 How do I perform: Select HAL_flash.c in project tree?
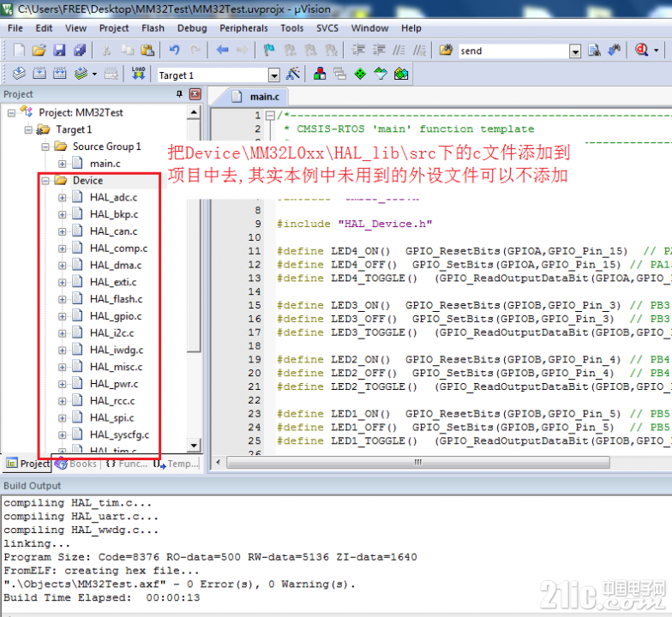coord(117,299)
